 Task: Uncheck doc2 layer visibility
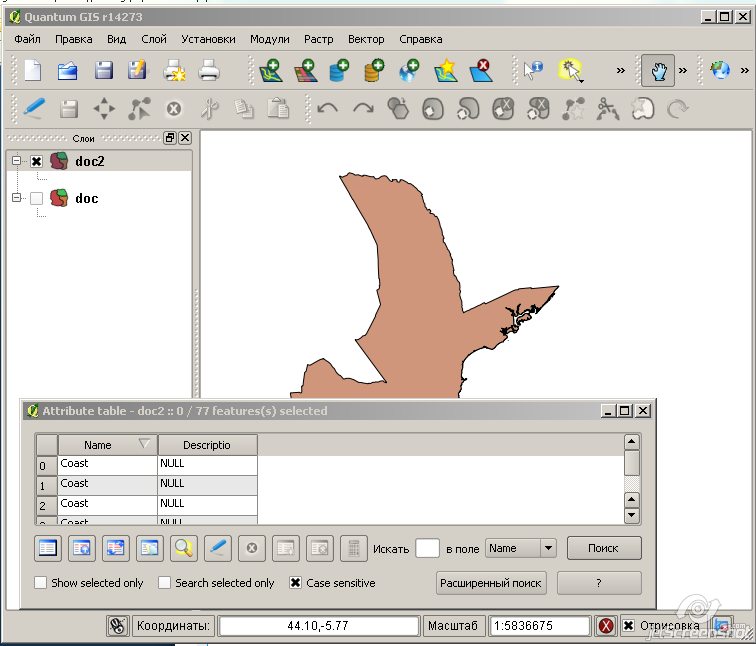tap(37, 162)
